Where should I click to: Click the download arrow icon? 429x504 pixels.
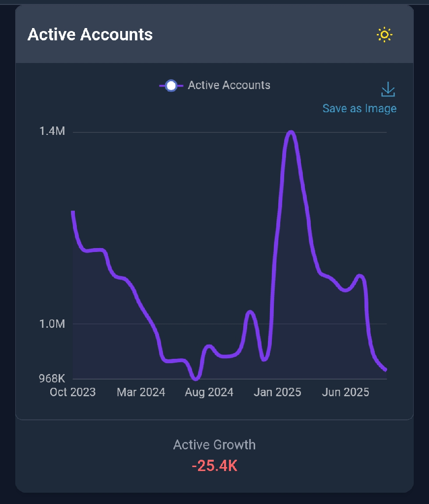pos(388,90)
